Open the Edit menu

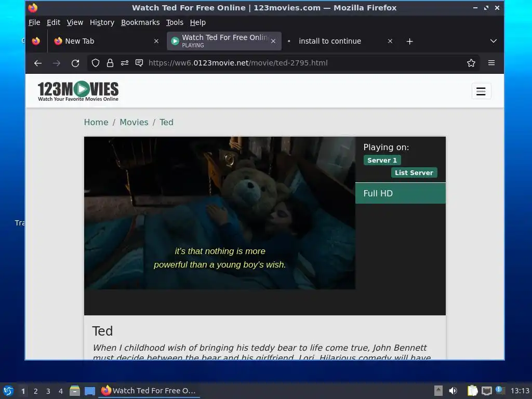point(54,22)
